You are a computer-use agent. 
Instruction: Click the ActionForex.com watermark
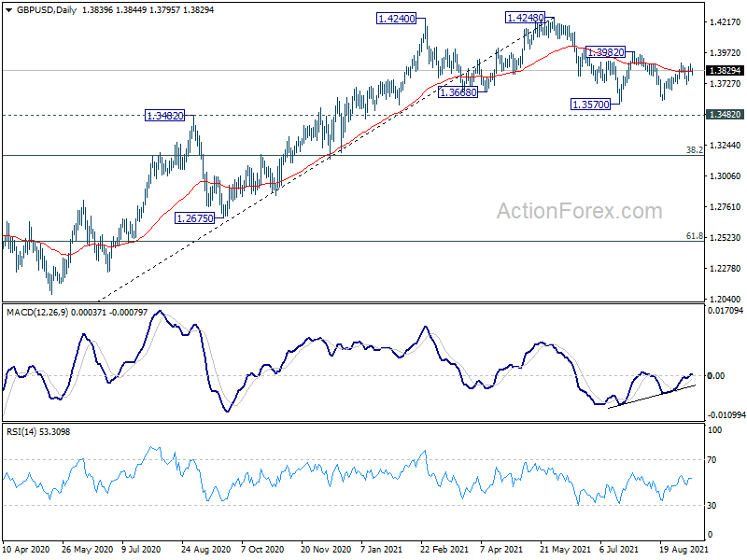click(579, 211)
